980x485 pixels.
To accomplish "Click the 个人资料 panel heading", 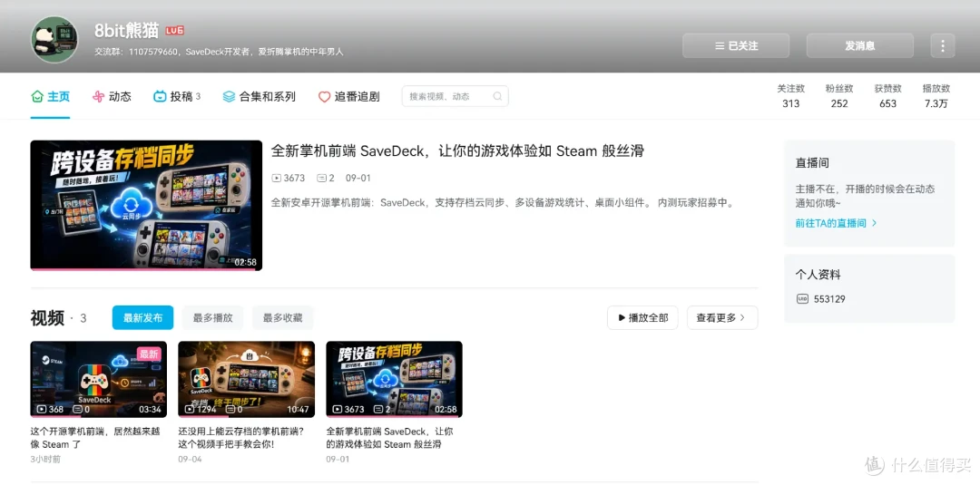I will click(x=818, y=275).
